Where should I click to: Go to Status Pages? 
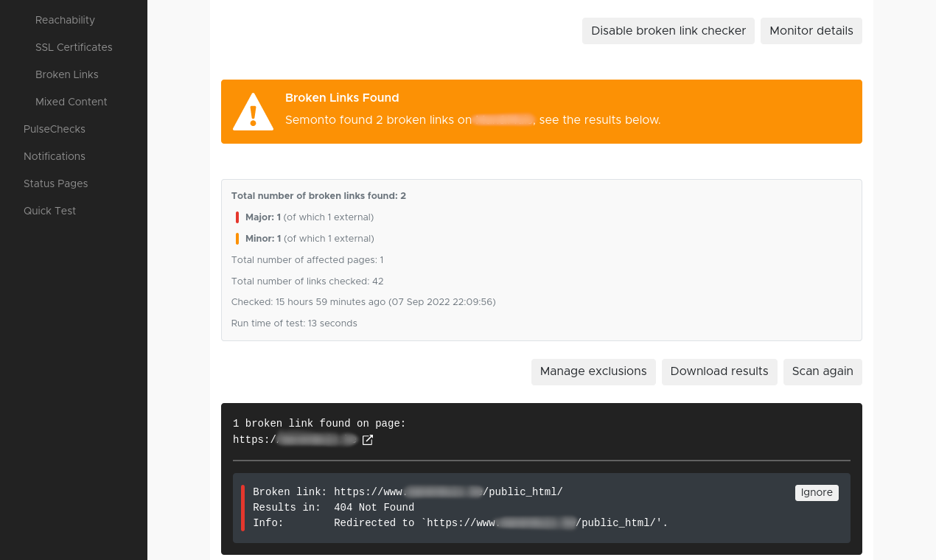pos(55,183)
